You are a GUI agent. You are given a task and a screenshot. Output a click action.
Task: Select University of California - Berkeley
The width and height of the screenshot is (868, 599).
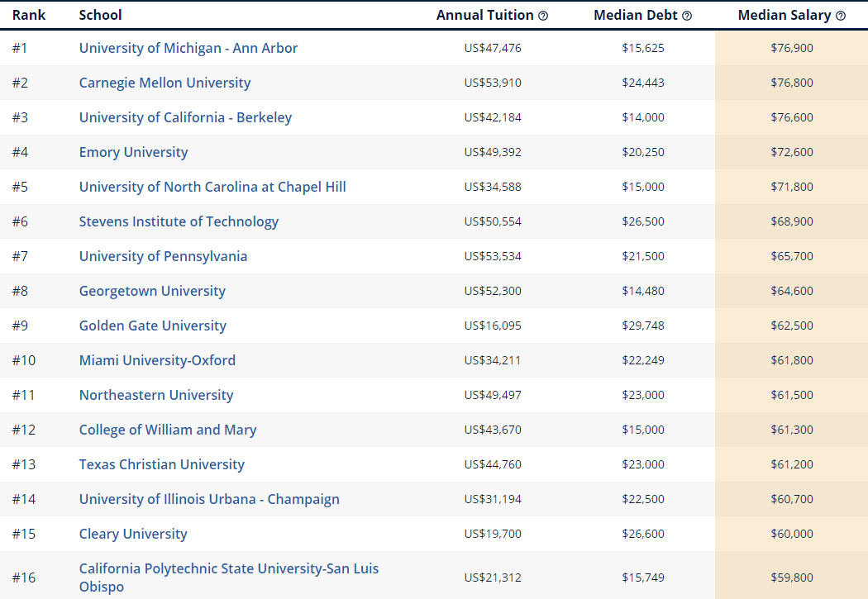(x=185, y=117)
